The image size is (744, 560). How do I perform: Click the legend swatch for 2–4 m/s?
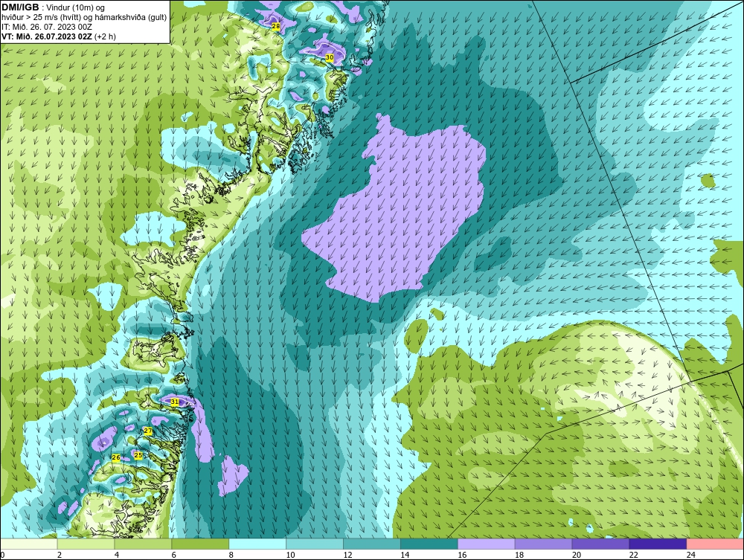(86, 544)
